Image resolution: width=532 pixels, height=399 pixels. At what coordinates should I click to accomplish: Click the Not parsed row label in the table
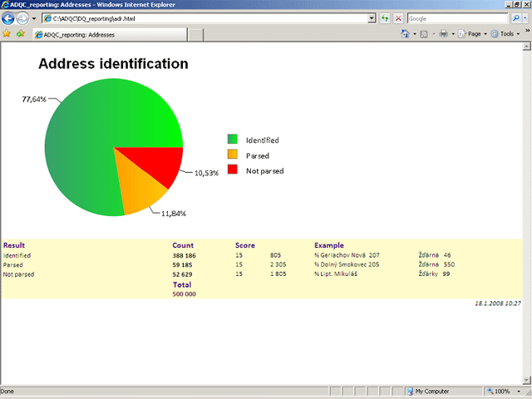[x=18, y=274]
